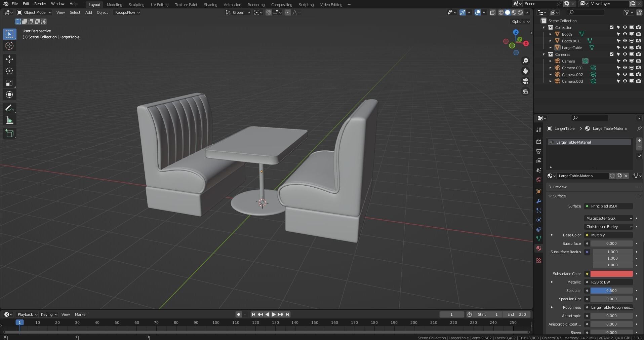Viewport: 644px width, 340px height.
Task: Activate the Rotate tool
Action: [x=9, y=71]
